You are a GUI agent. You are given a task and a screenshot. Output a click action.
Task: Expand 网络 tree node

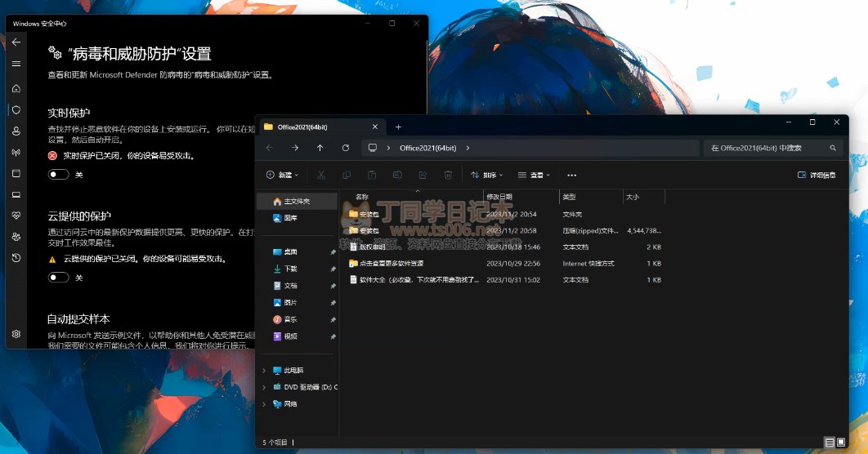click(x=264, y=403)
